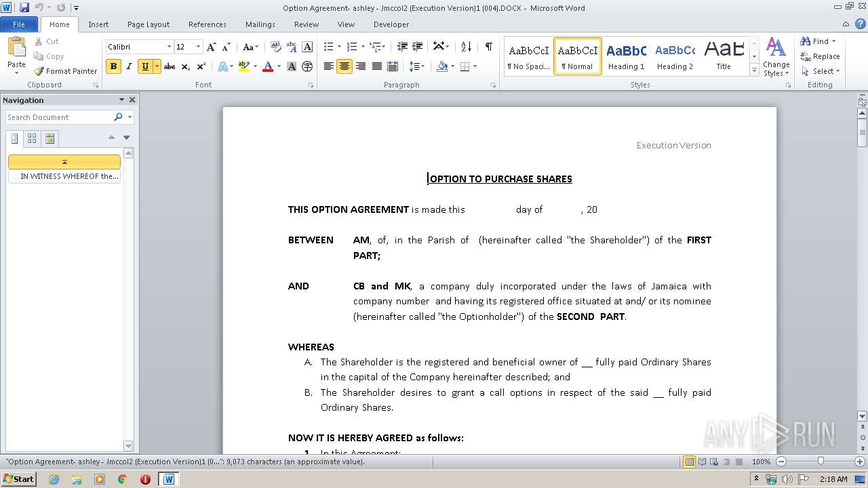Apply the Title style
The height and width of the screenshot is (488, 868).
(x=724, y=56)
